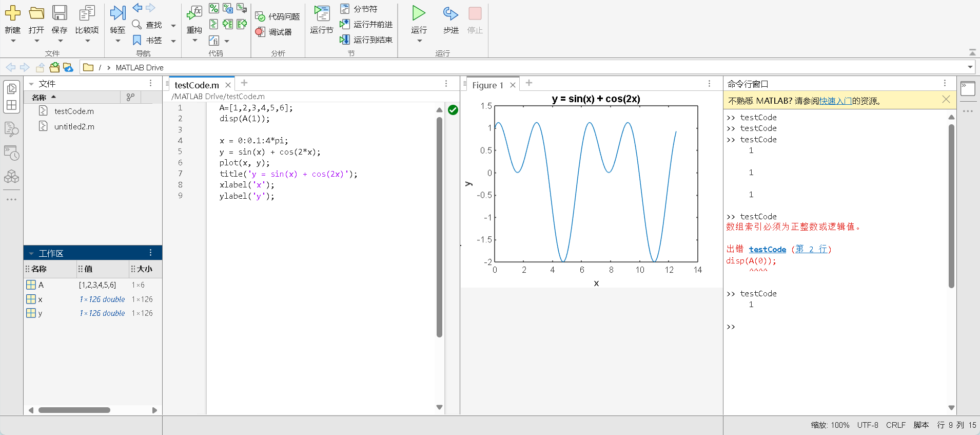Image resolution: width=980 pixels, height=435 pixels.
Task: Click the uncomment icon with blue x
Action: pos(228,8)
